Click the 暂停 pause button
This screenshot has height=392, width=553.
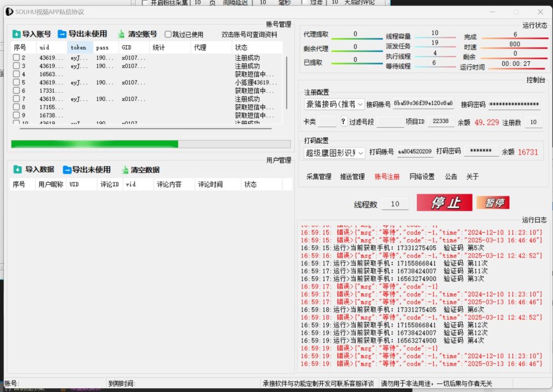pyautogui.click(x=493, y=203)
